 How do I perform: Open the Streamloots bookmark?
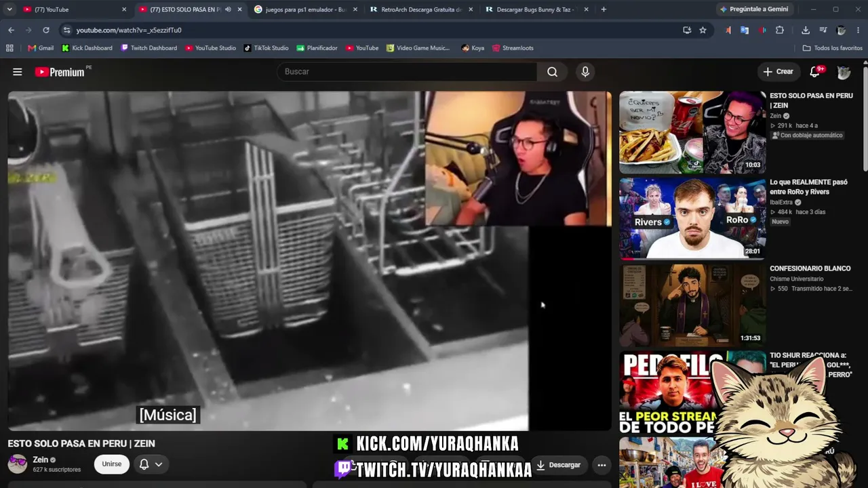tap(513, 48)
